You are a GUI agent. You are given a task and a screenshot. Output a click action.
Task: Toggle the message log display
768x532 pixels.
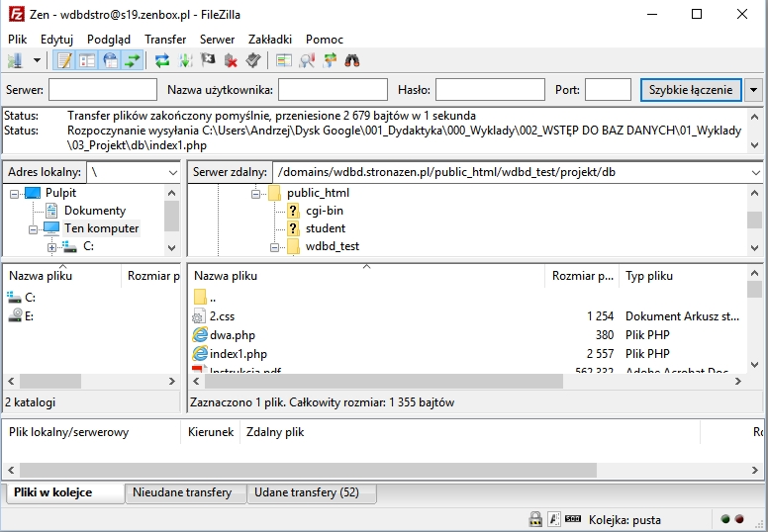63,60
